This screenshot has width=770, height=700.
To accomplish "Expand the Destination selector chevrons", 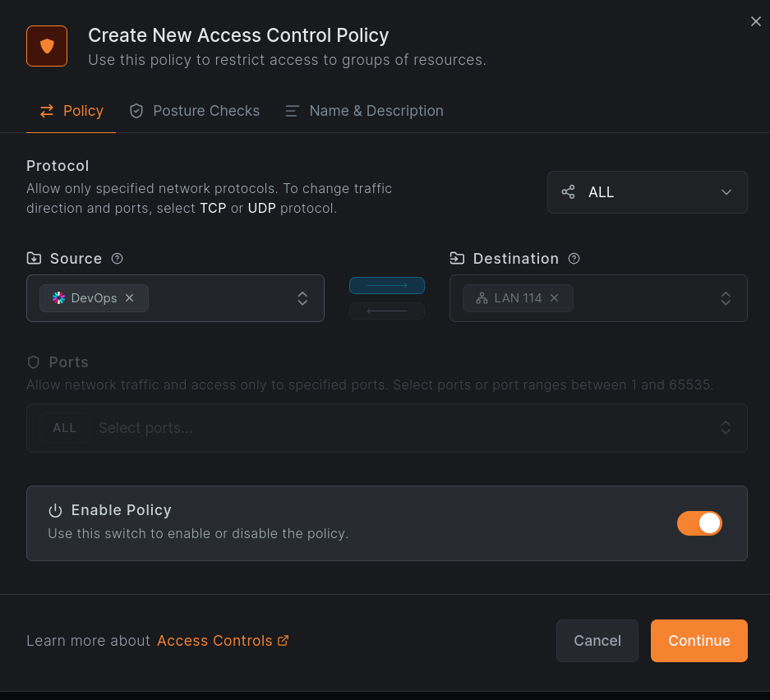I will 726,298.
